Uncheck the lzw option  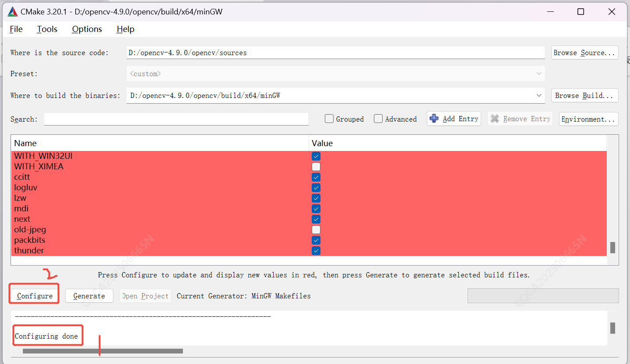click(x=316, y=198)
